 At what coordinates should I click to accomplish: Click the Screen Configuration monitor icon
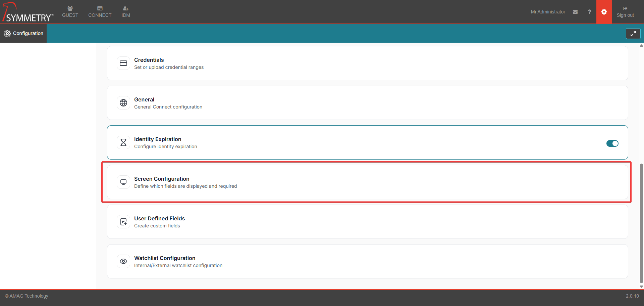(x=123, y=182)
